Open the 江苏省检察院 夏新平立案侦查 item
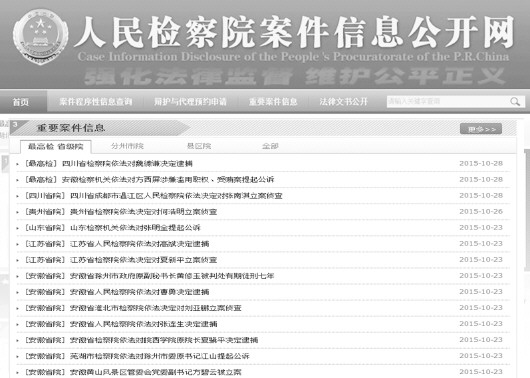The image size is (530, 378). click(x=143, y=260)
